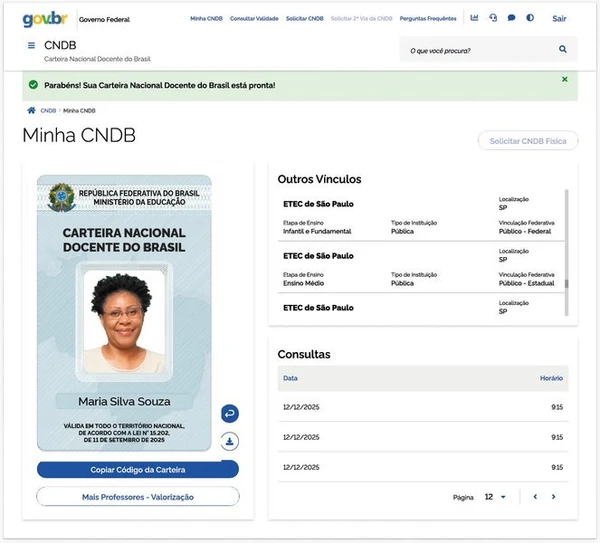Flip the teacher card with the turn icon
Image resolution: width=600 pixels, height=543 pixels.
229,413
